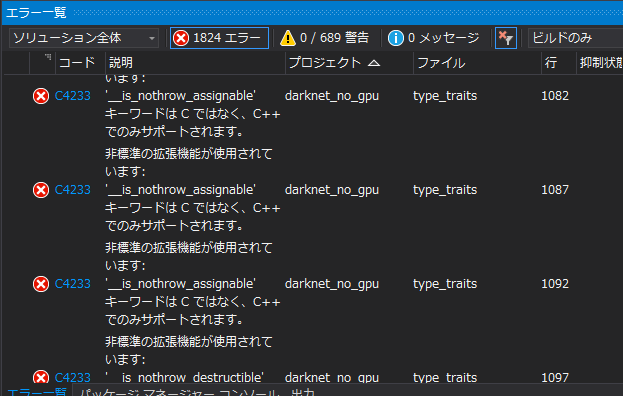This screenshot has width=623, height=396.
Task: Sort by the 説明 column header
Action: (195, 63)
